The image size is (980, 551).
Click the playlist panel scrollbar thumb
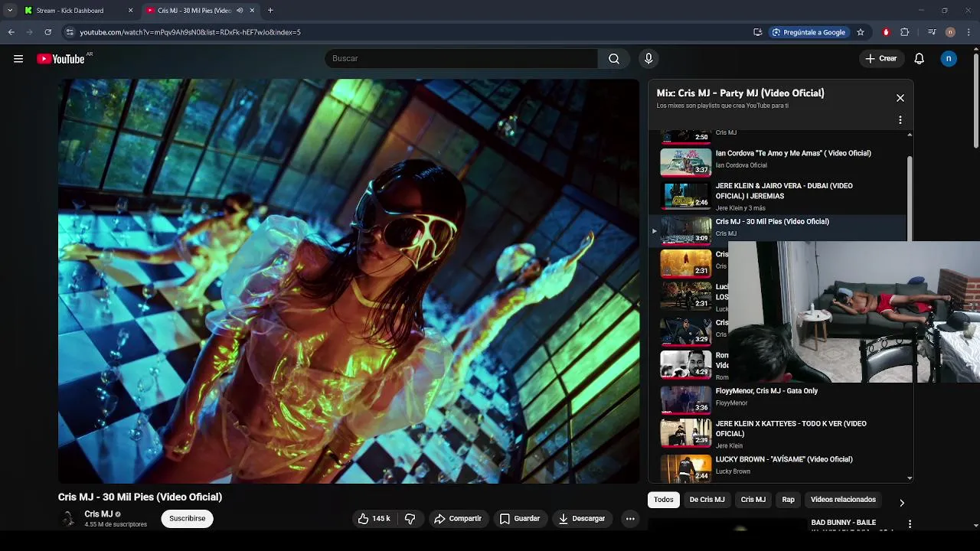tap(910, 199)
